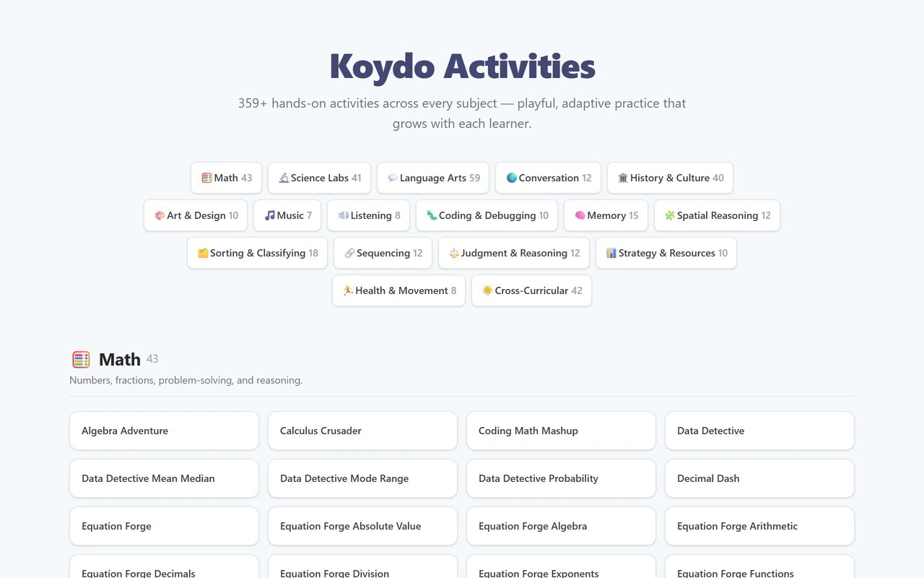Select Equation Forge Exponents card
The width and height of the screenshot is (924, 578).
(x=561, y=566)
